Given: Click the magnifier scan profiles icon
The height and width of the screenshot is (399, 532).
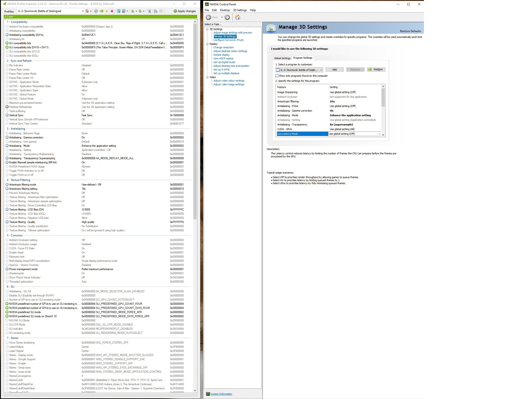Looking at the screenshot, I should point(156,11).
